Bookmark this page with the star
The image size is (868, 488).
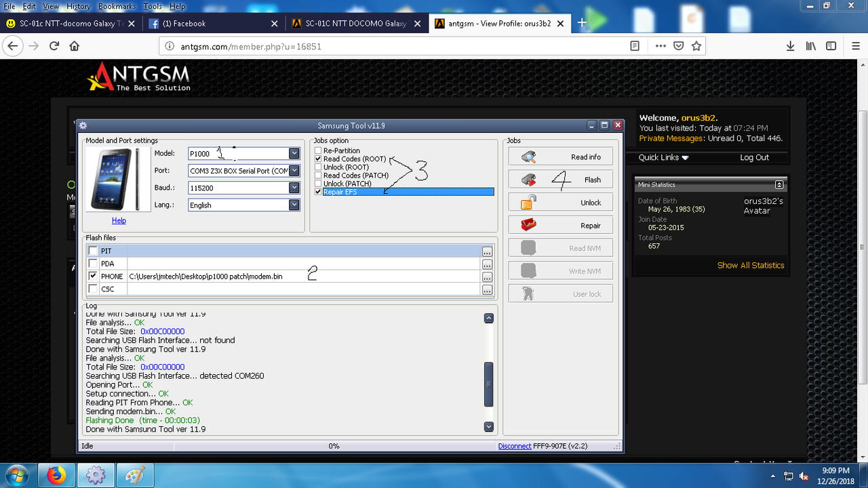point(696,46)
